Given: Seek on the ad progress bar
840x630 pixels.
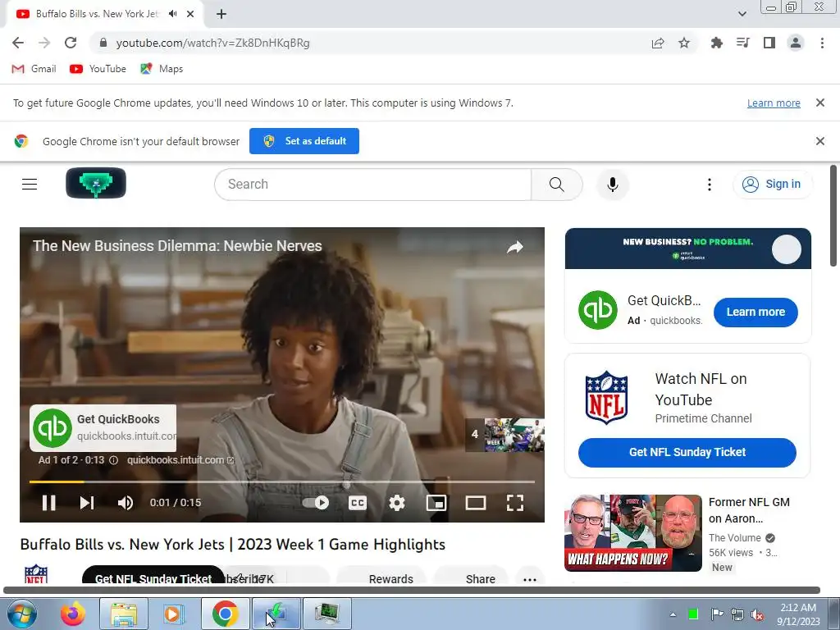Looking at the screenshot, I should coord(282,482).
